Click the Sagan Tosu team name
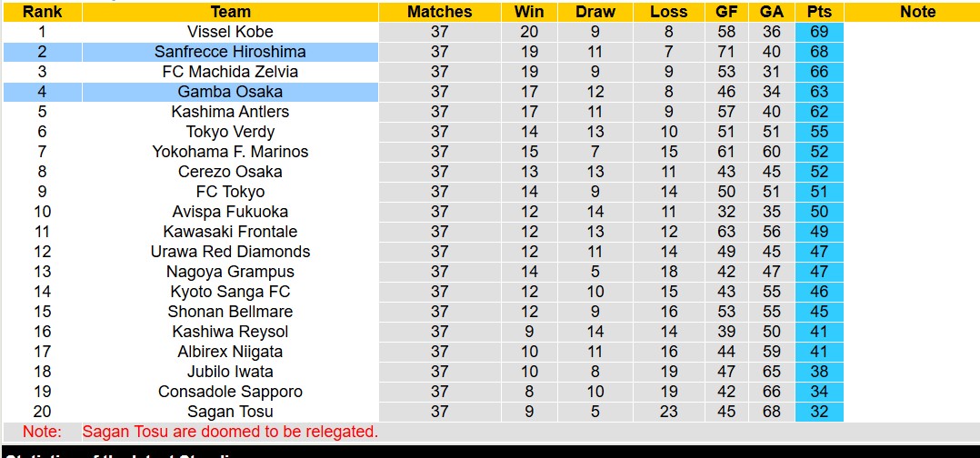Viewport: 980px width, 458px height. (x=230, y=412)
